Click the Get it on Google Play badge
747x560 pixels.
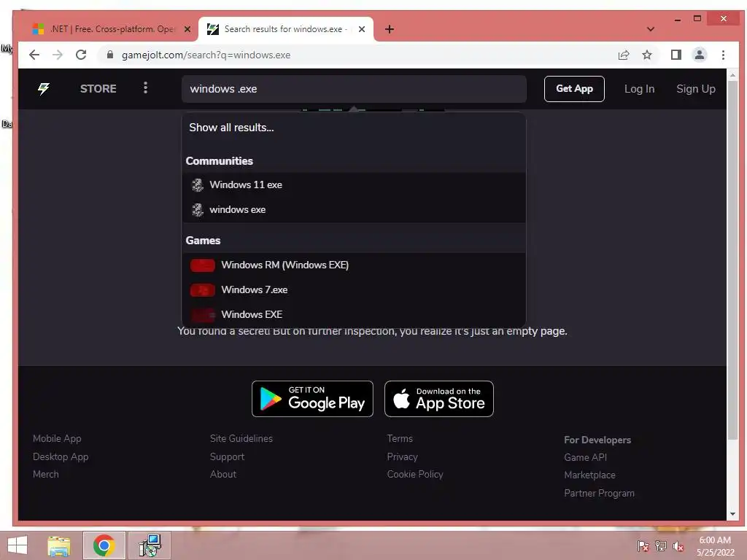pos(312,399)
